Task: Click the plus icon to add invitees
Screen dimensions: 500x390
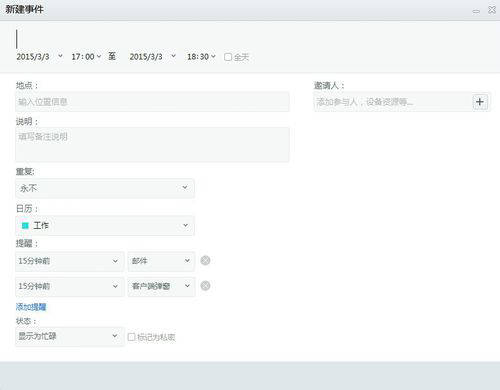Action: 480,102
